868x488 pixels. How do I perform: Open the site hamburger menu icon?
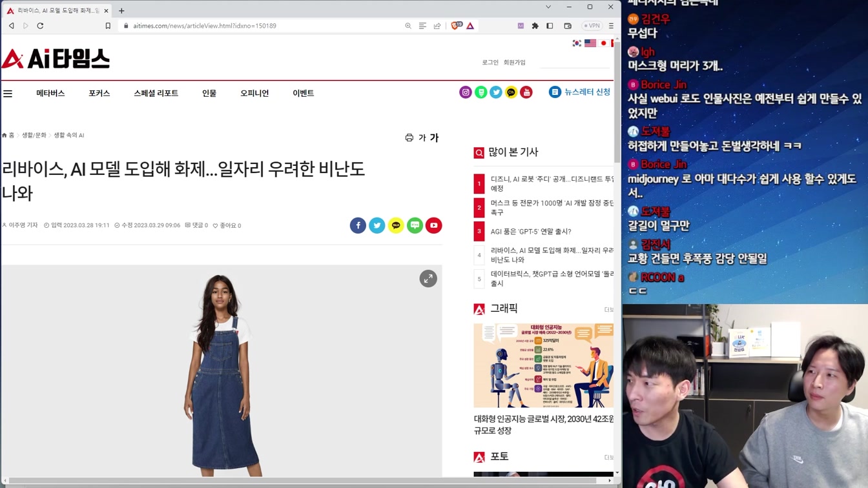pyautogui.click(x=8, y=94)
